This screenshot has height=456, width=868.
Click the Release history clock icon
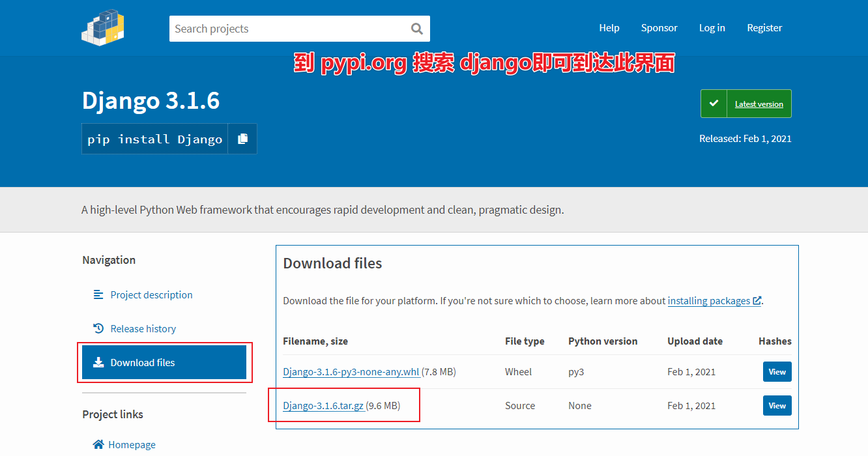pyautogui.click(x=98, y=328)
